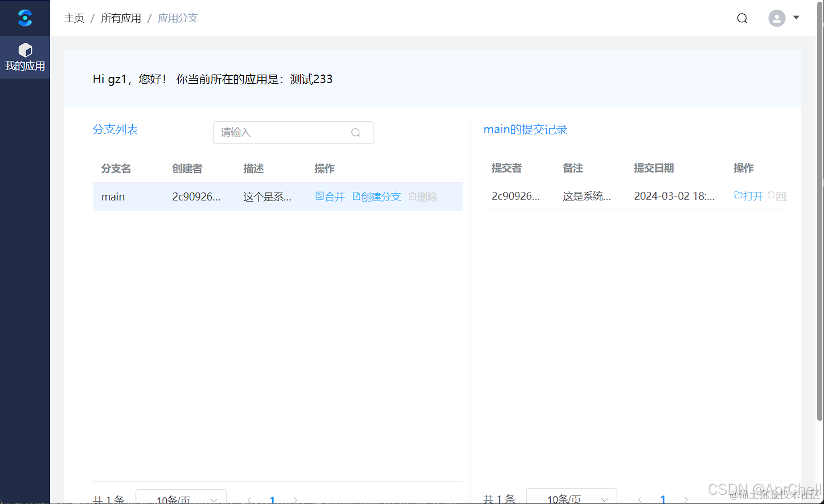
Task: Click page number 1 in branch list pagination
Action: (272, 498)
